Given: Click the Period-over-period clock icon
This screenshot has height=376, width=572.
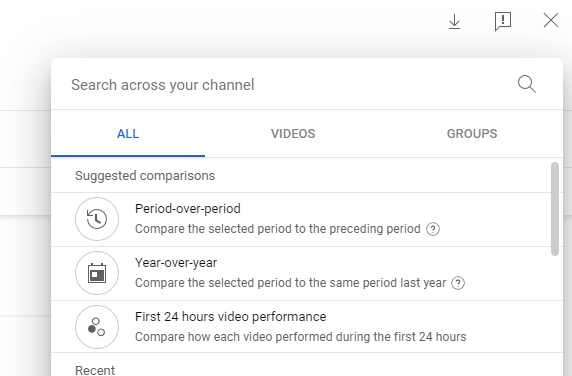Looking at the screenshot, I should pyautogui.click(x=97, y=219).
